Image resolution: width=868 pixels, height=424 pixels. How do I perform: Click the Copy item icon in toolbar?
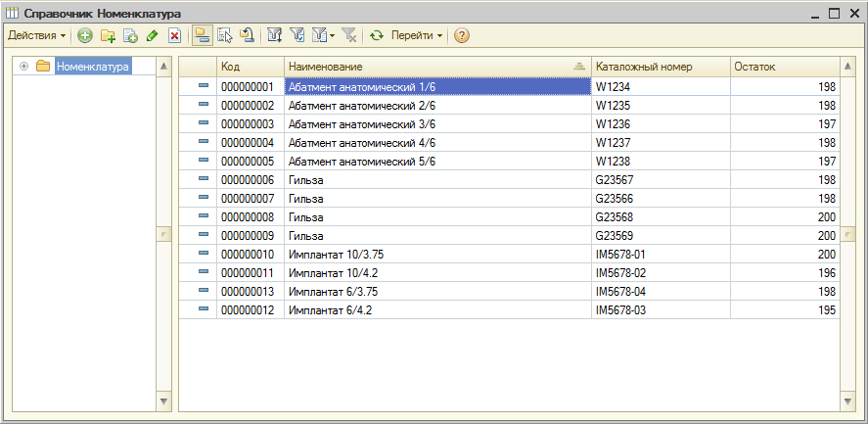coord(130,35)
